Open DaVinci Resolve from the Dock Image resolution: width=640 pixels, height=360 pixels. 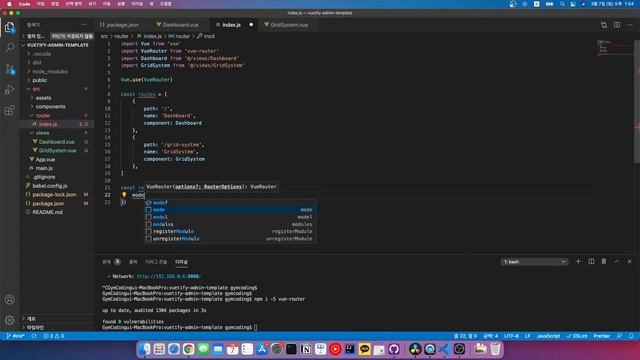tap(415, 349)
